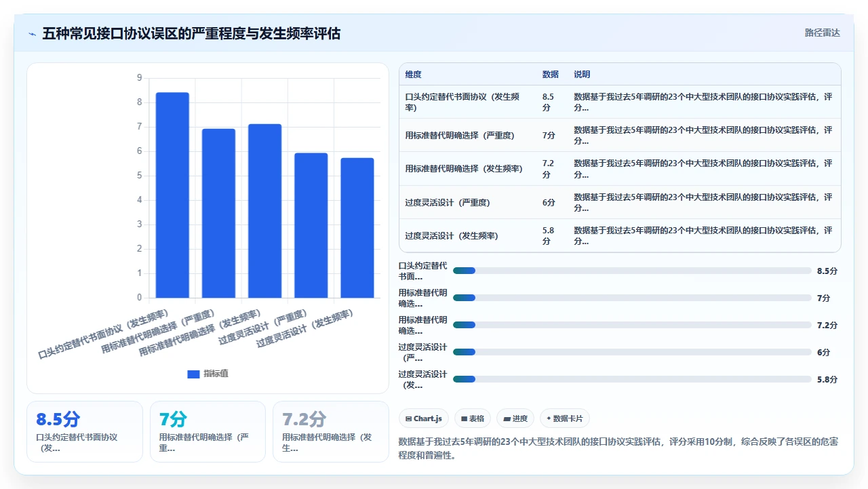Click the page title 五种常见接口协议误区
868x489 pixels.
191,33
